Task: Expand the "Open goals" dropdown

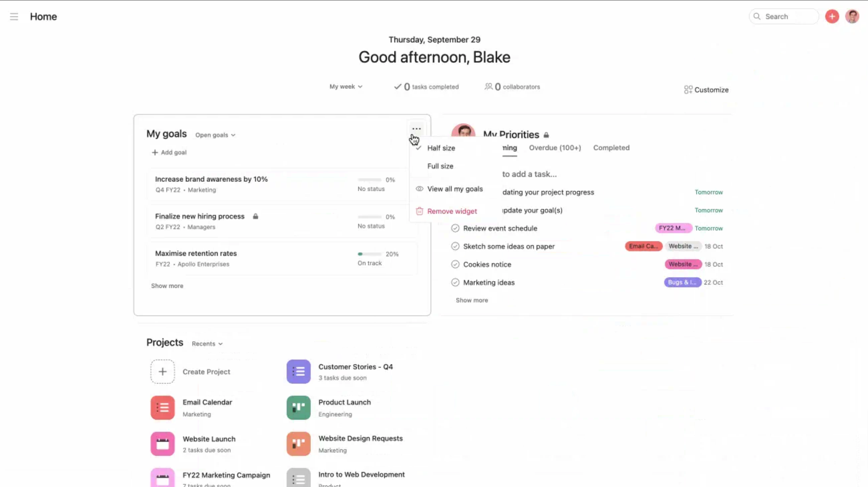Action: (215, 135)
